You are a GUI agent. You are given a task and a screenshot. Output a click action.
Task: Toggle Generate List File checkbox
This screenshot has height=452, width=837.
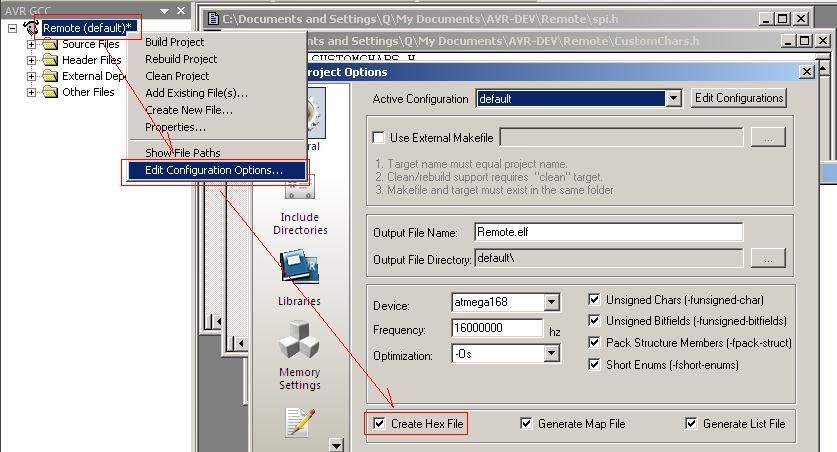(691, 423)
